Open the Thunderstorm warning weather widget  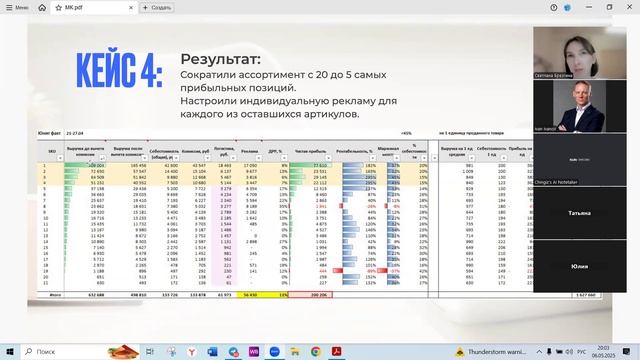tap(491, 351)
